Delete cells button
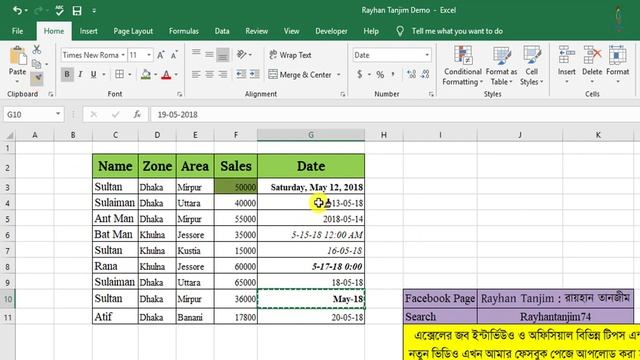Screen dimensions: 640x360 592,64
